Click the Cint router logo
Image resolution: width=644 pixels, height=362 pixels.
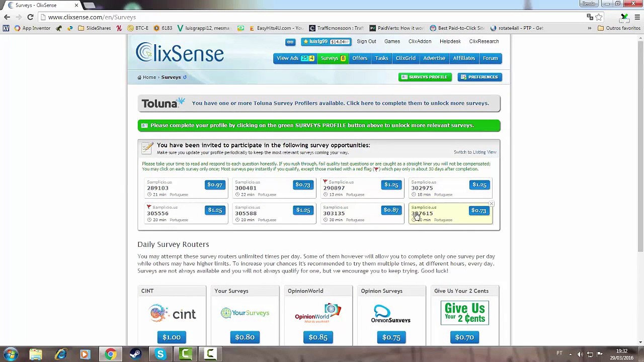172,314
